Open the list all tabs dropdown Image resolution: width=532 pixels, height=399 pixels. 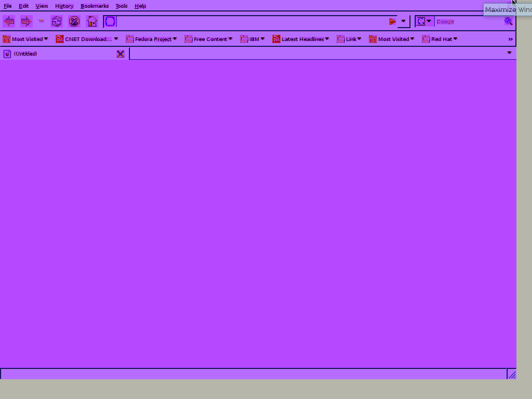(509, 53)
